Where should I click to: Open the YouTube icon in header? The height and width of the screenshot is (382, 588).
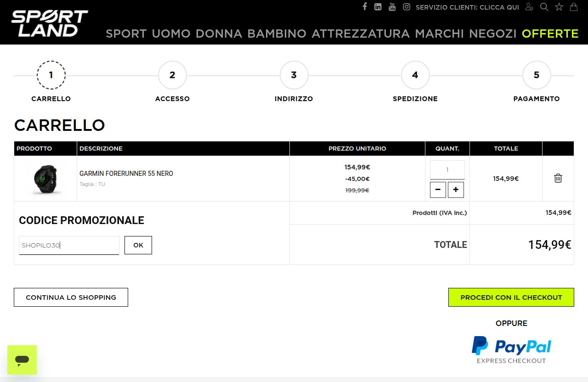(392, 6)
